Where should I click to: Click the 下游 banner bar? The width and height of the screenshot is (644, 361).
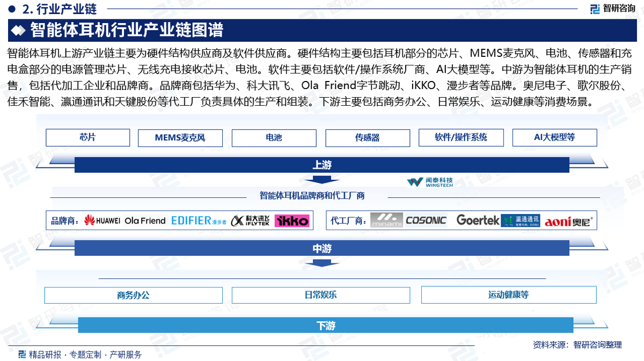[325, 326]
